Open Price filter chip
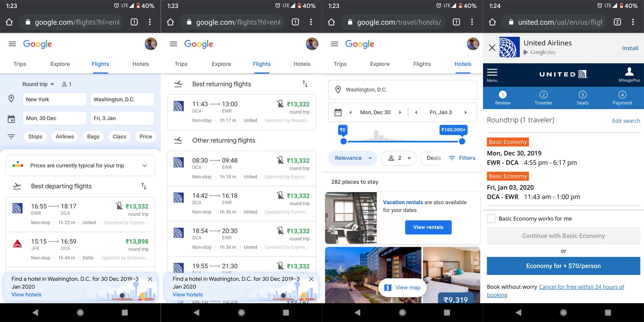Image resolution: width=644 pixels, height=322 pixels. click(146, 136)
